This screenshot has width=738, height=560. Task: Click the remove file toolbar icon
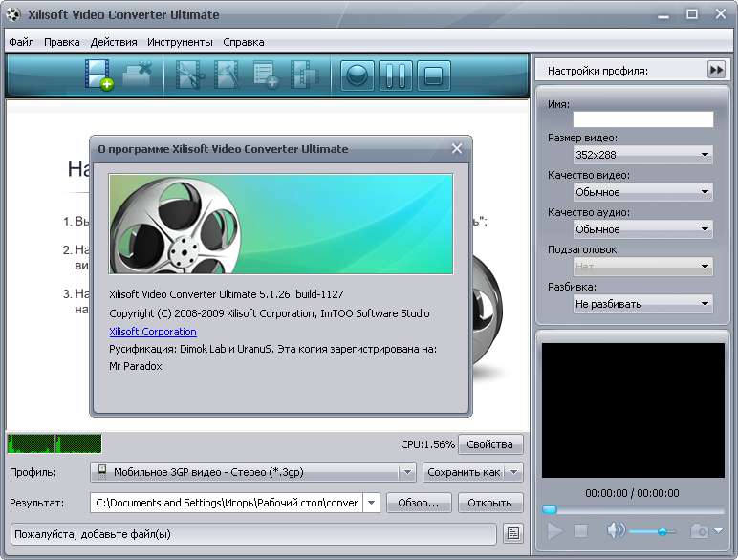click(x=138, y=75)
